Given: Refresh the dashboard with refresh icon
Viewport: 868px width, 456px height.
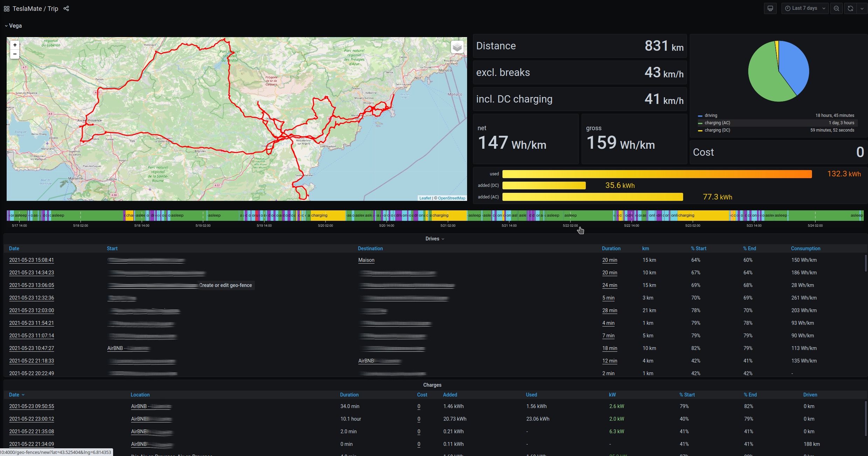Looking at the screenshot, I should [850, 8].
